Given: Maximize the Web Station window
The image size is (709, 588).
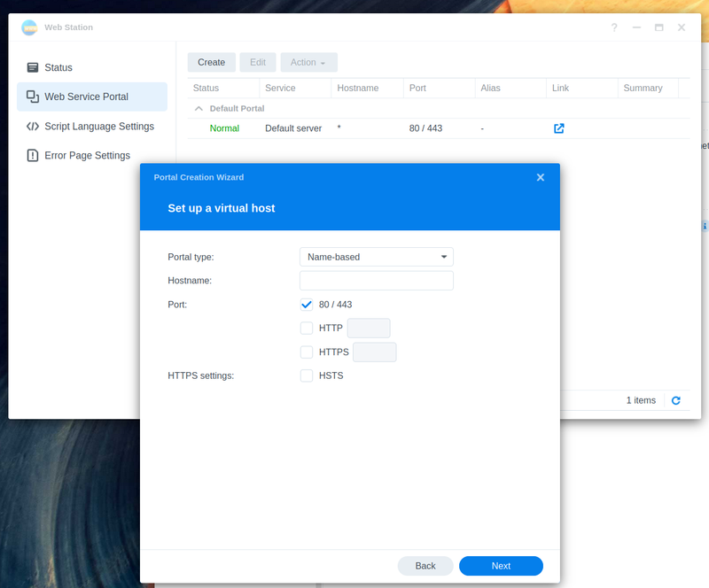Looking at the screenshot, I should [659, 27].
